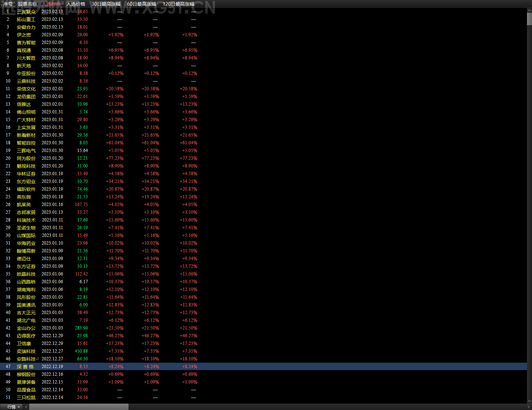Screen dimensions: 532x410
Task: Select stock 魅视科技
Action: 26,166
